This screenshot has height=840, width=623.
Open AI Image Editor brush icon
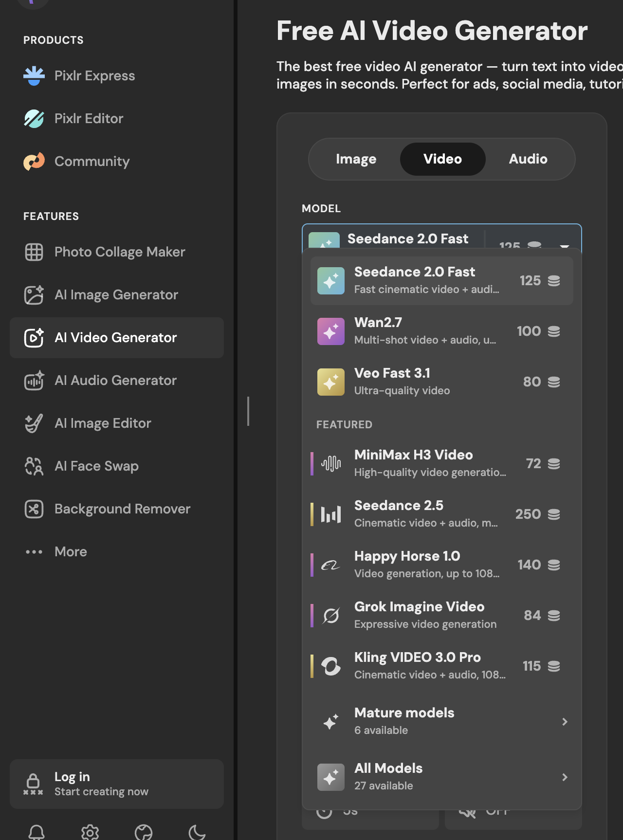tap(34, 423)
